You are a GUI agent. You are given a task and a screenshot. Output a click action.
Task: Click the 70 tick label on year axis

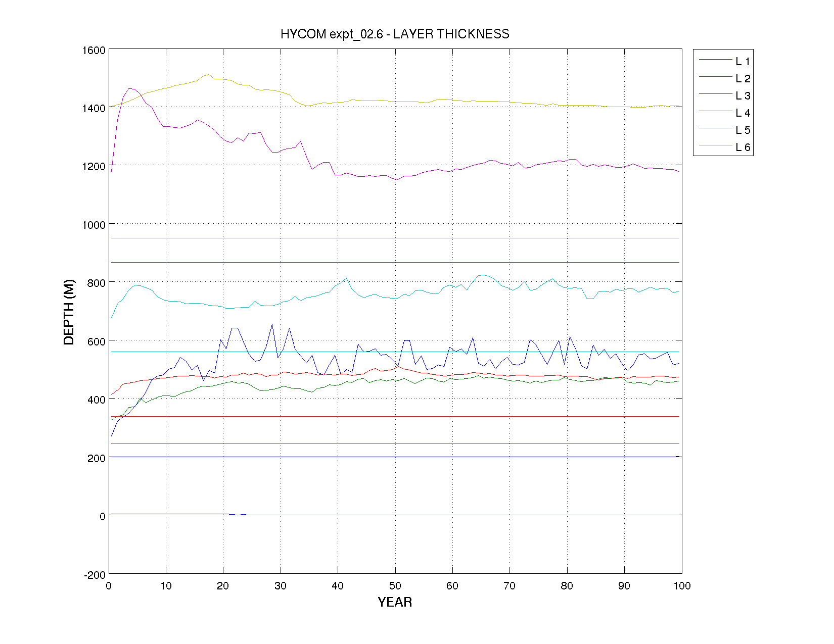509,586
